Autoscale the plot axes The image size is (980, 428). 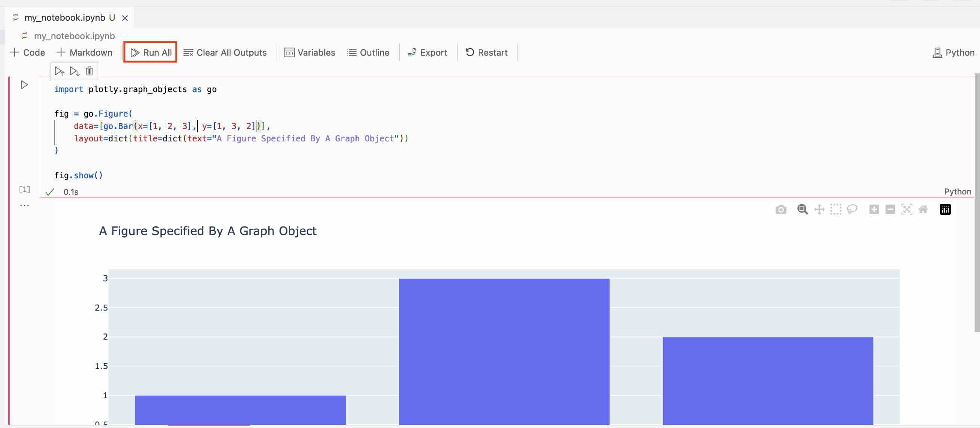point(907,209)
